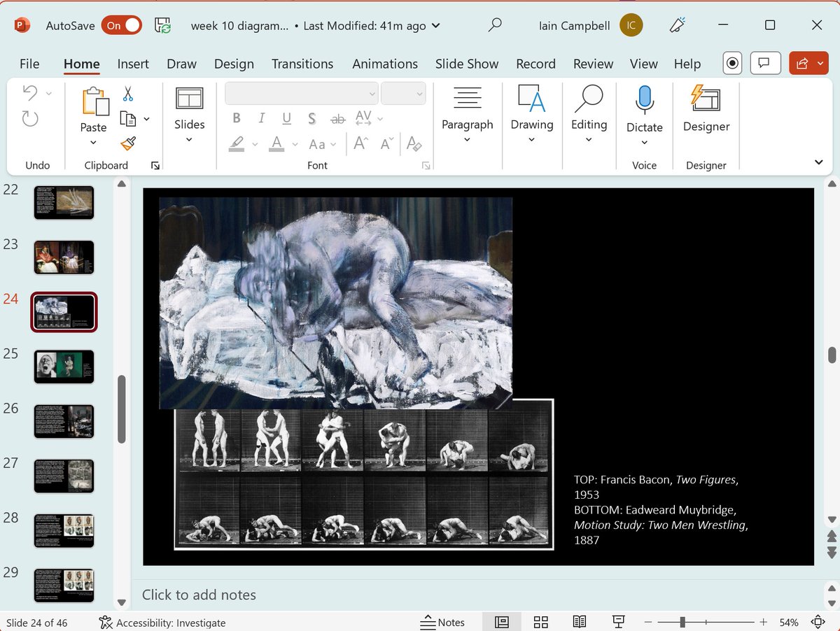Open the Animations tab
840x631 pixels.
385,64
